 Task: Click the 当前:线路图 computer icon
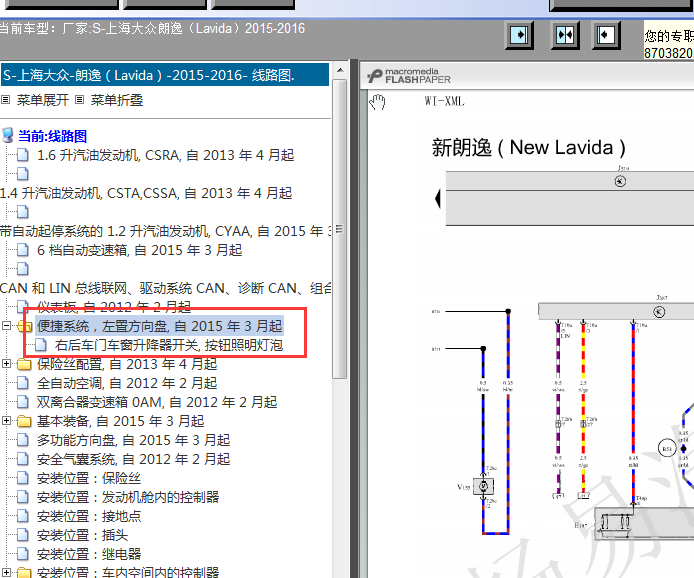tap(8, 135)
